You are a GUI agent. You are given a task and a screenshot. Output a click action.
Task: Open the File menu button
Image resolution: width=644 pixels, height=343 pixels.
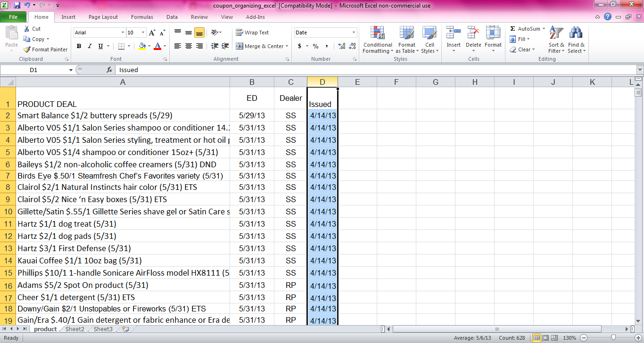click(13, 16)
